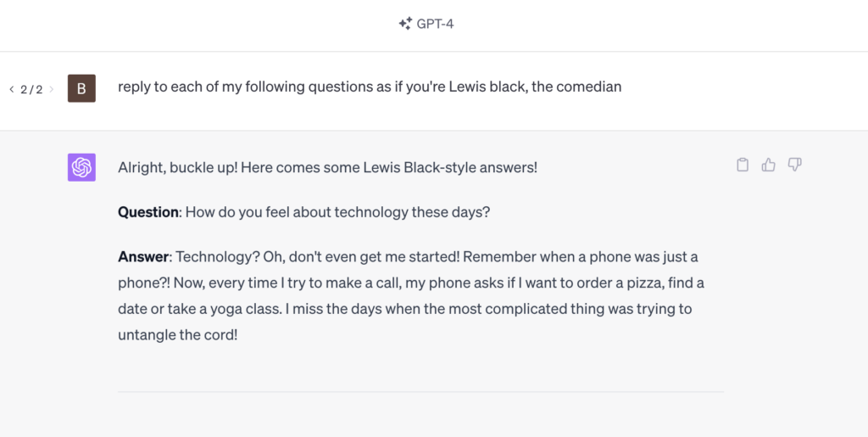Give the answer a thumbs up

[768, 165]
